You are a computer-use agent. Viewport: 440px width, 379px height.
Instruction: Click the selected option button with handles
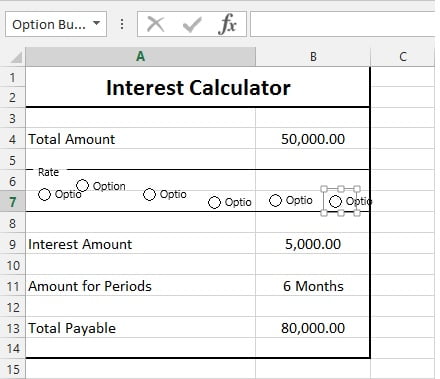tap(335, 201)
